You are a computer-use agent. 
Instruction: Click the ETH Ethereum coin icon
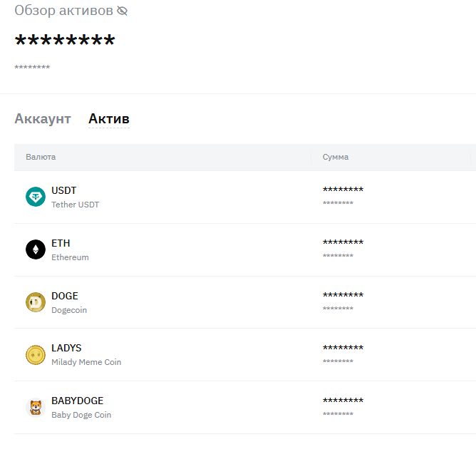[x=36, y=249]
